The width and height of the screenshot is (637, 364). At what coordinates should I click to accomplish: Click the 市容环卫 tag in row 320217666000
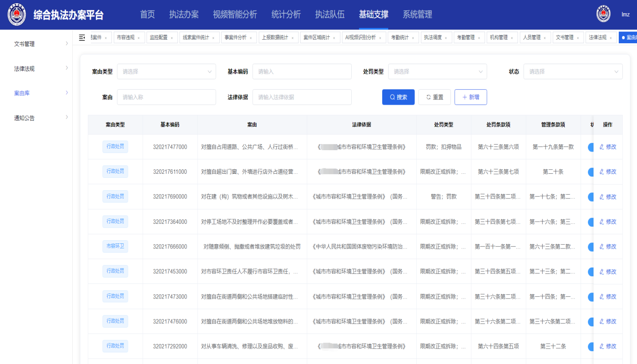click(x=115, y=246)
